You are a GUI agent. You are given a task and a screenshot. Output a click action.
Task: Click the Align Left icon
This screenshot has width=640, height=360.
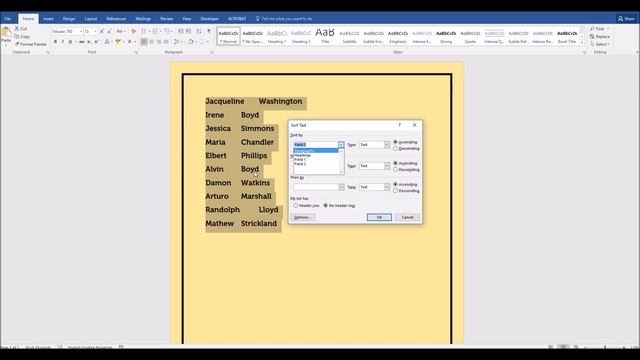(144, 42)
